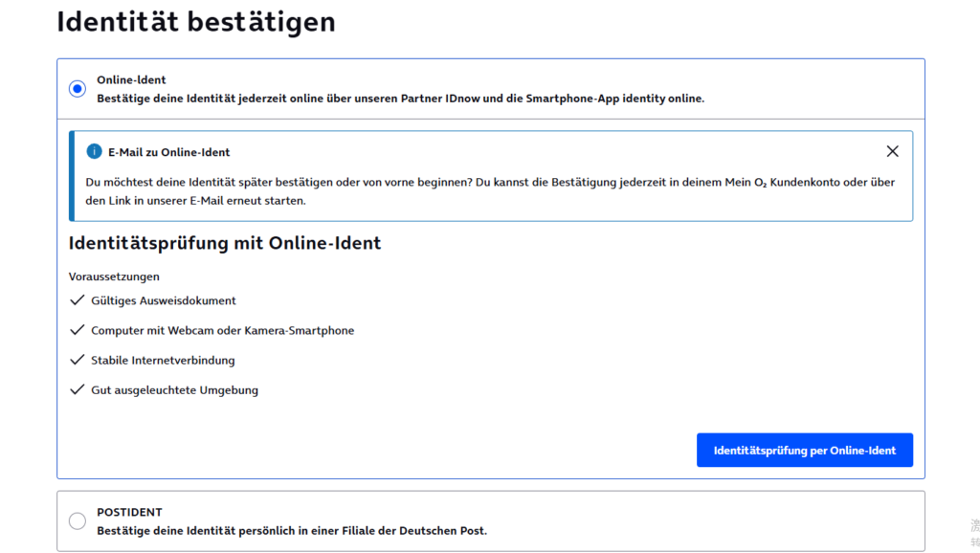
Task: Select the Online-Ident radio button
Action: coord(78,89)
